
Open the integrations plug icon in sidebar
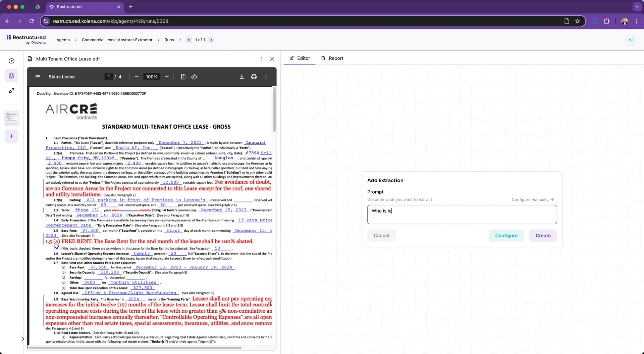pos(11,90)
